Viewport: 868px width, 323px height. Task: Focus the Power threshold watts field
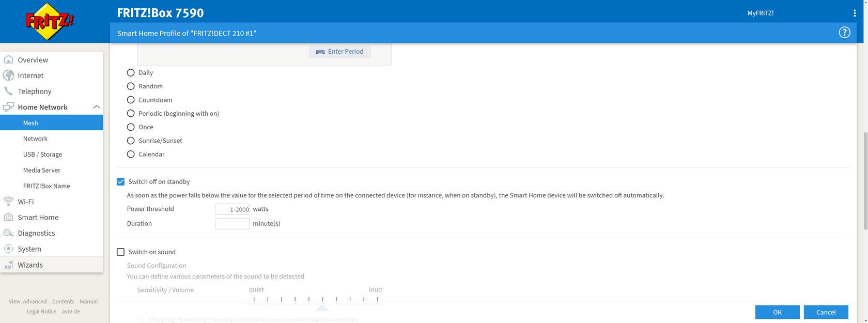pyautogui.click(x=233, y=209)
